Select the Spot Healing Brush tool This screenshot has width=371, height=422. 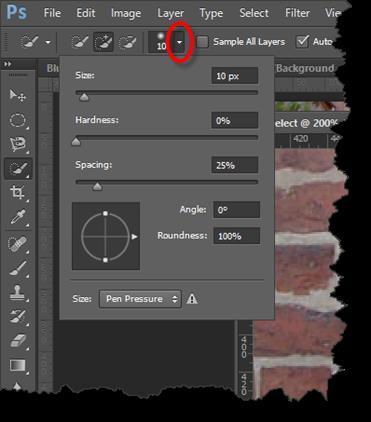[17, 244]
